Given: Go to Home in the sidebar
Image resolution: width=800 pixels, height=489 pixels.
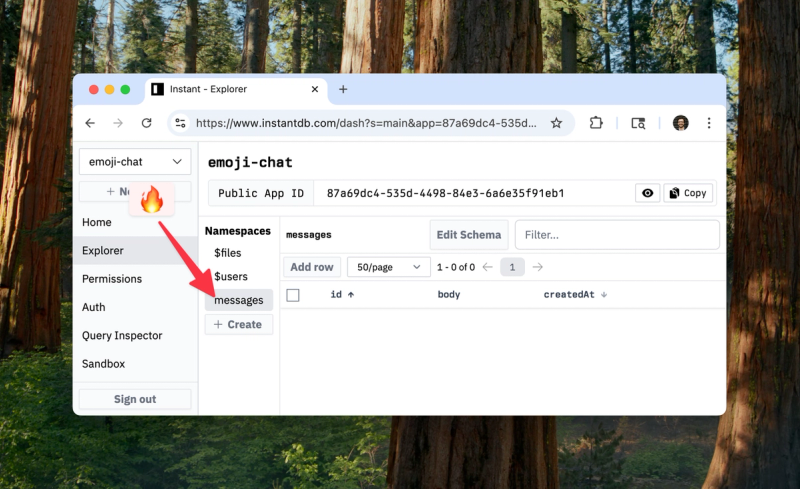Looking at the screenshot, I should coord(96,222).
